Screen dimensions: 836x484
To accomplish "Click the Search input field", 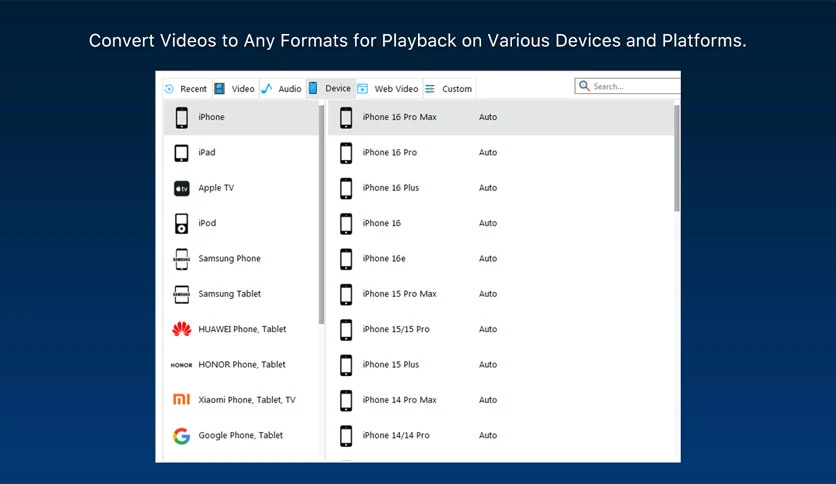I will pyautogui.click(x=628, y=86).
